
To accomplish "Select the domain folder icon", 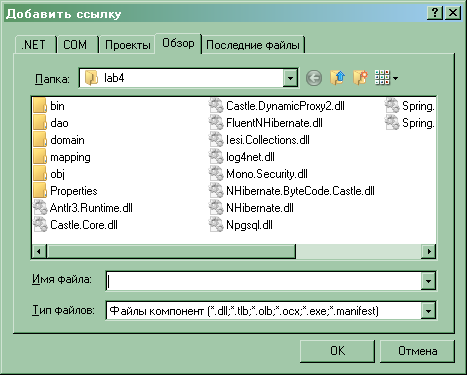I will pos(40,140).
